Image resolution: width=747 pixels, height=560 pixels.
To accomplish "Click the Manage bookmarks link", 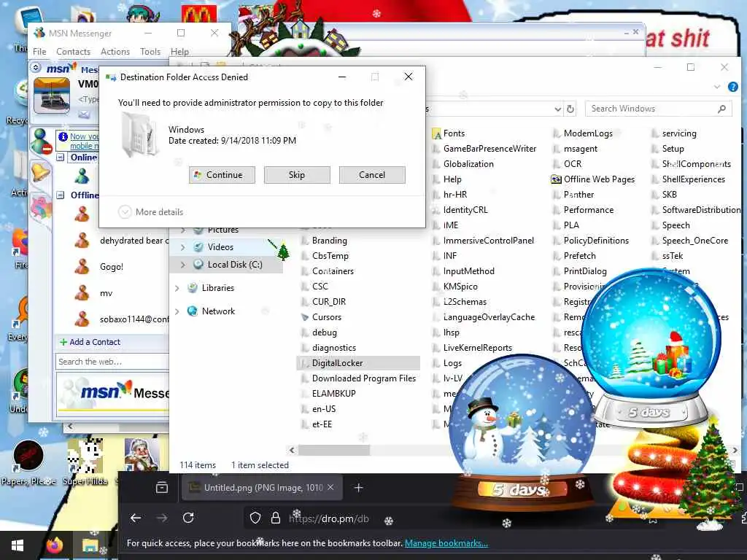I will point(446,542).
